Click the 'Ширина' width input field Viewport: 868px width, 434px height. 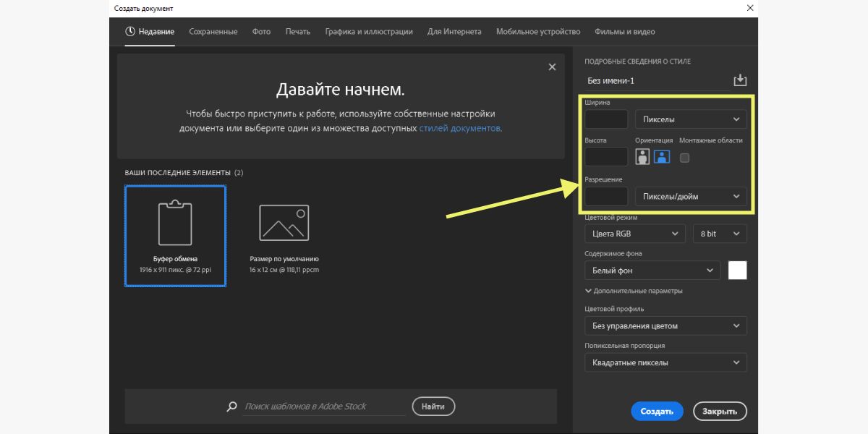click(606, 119)
